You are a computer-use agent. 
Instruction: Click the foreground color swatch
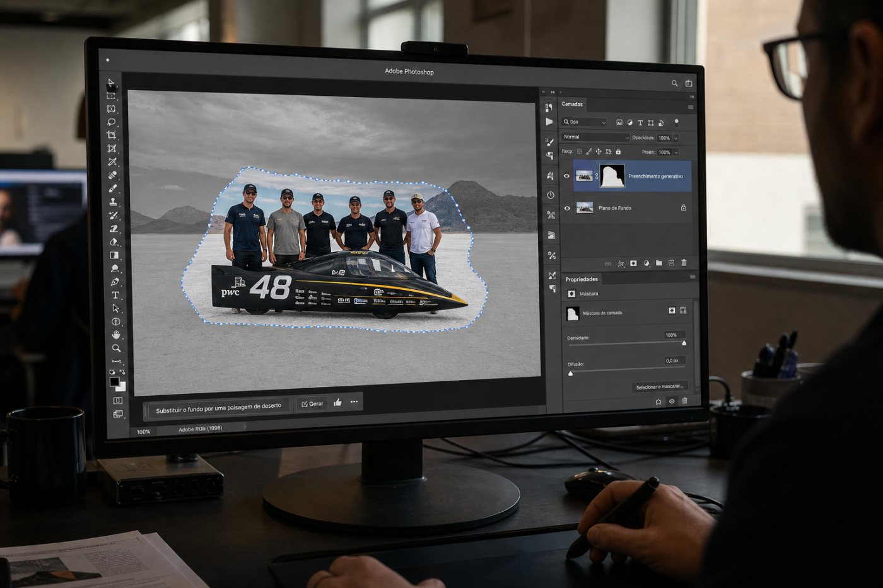(x=114, y=382)
